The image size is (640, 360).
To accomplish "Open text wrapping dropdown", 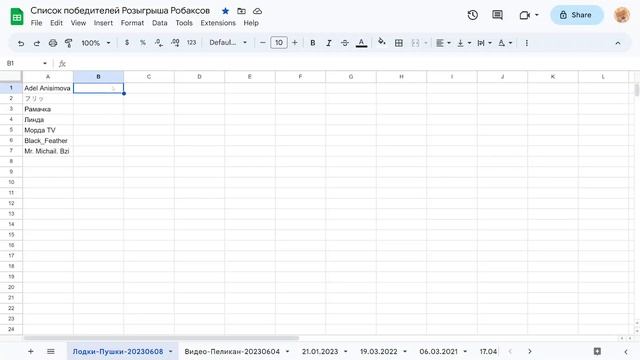I will click(x=484, y=43).
